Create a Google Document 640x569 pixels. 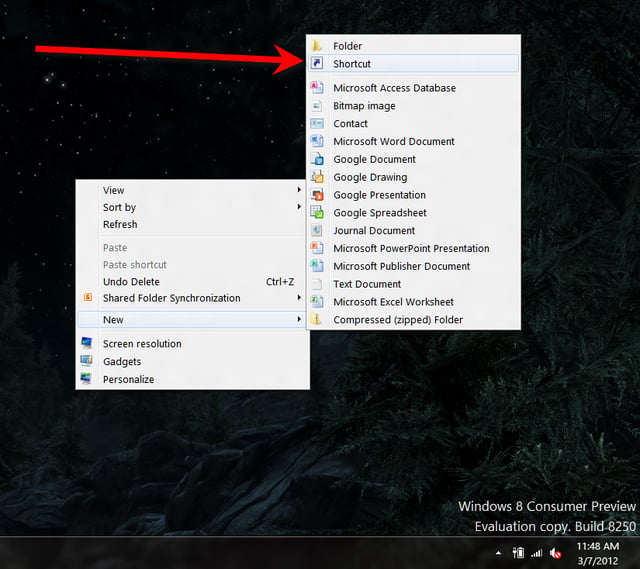413,159
